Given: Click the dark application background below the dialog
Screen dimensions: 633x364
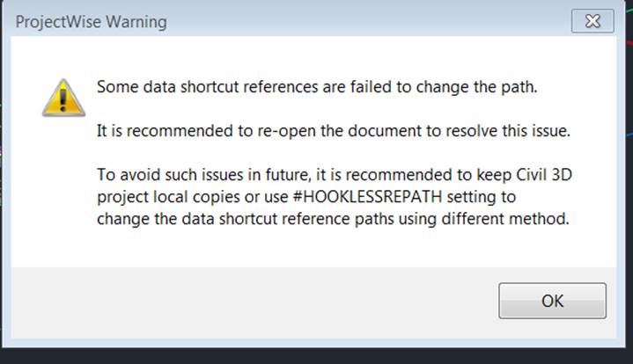Looking at the screenshot, I should [317, 356].
